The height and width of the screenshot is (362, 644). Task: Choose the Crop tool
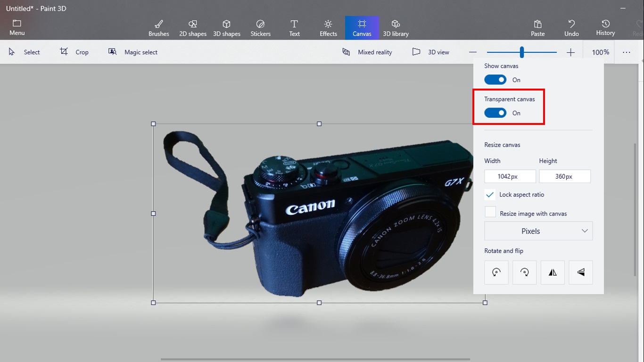[74, 52]
